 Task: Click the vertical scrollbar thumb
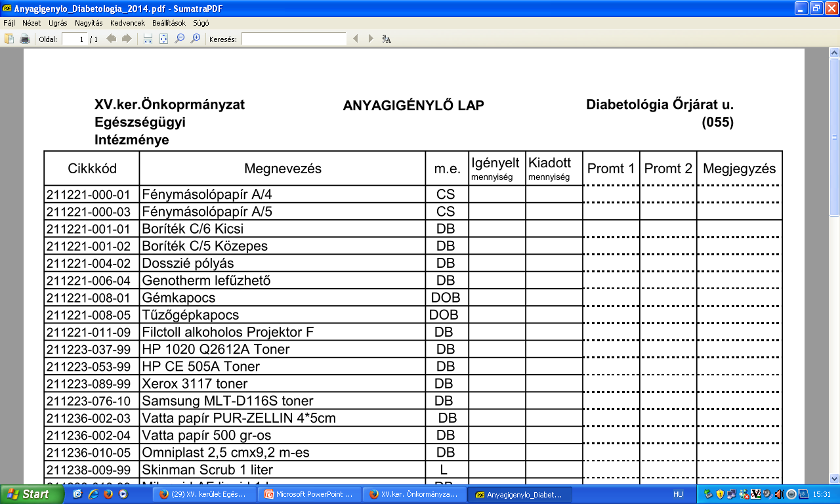(x=834, y=136)
